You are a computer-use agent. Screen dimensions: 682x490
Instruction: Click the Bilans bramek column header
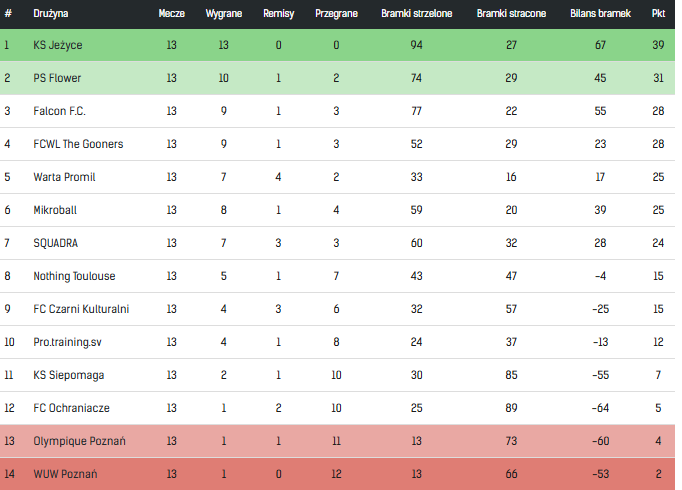pyautogui.click(x=600, y=14)
